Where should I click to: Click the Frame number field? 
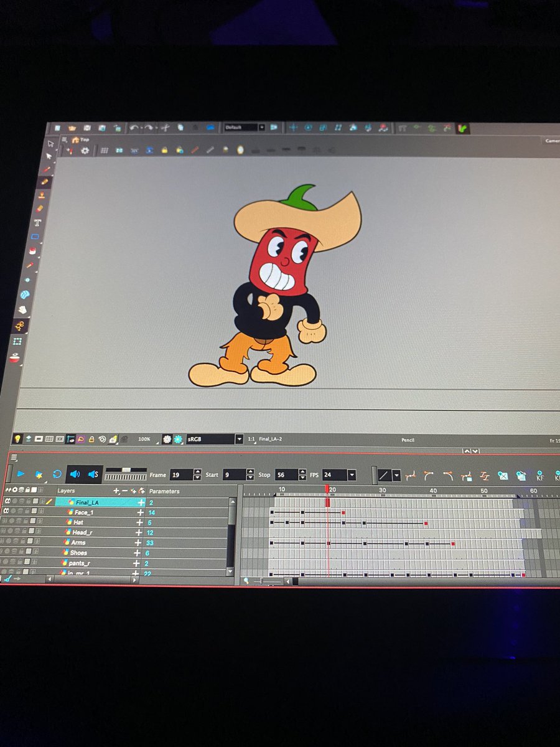click(x=181, y=475)
